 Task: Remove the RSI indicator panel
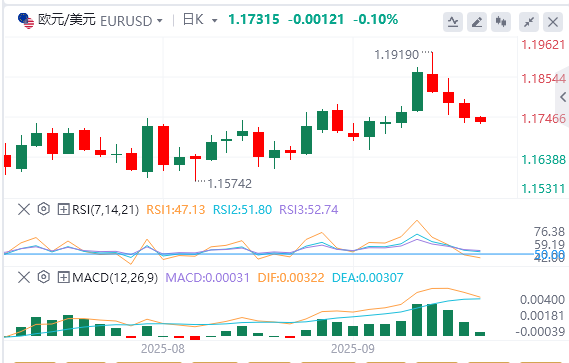24,209
